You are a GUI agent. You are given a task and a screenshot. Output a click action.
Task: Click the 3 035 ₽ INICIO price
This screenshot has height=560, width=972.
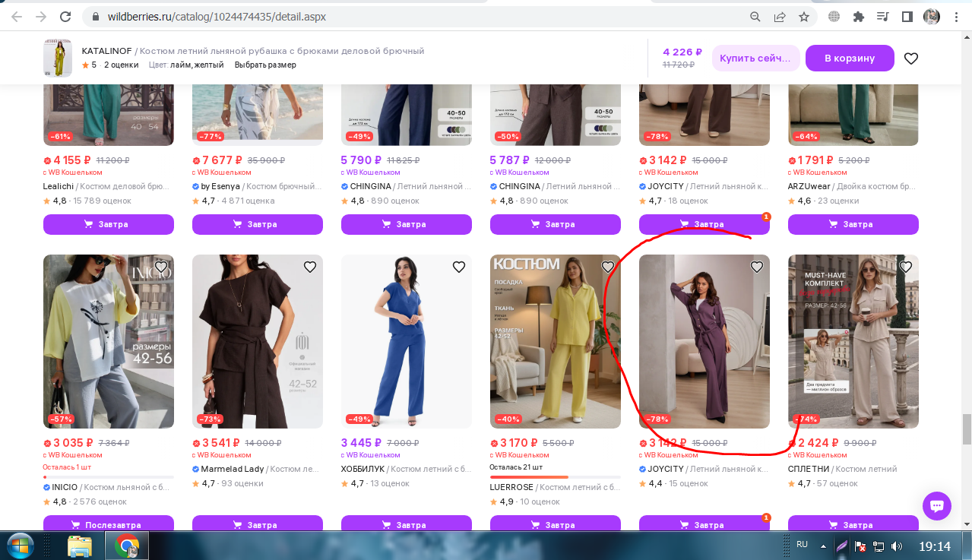[x=74, y=443]
